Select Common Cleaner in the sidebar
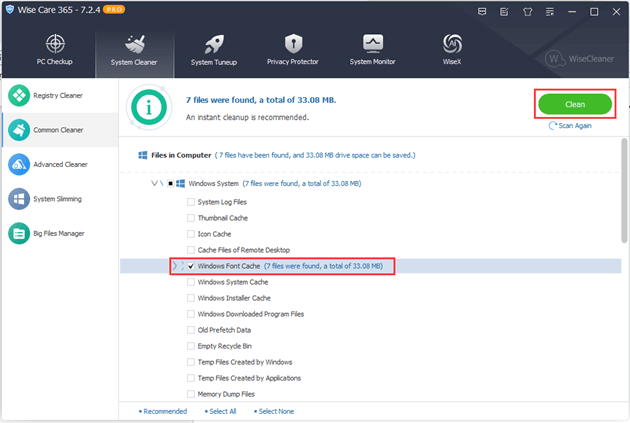Screen dimensions: 630x423 (60, 130)
